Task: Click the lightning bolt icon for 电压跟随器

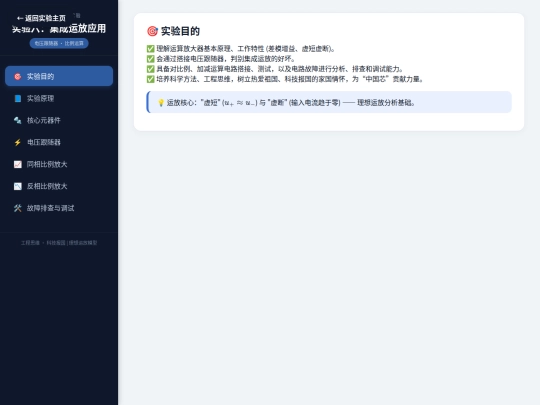Action: coord(18,142)
